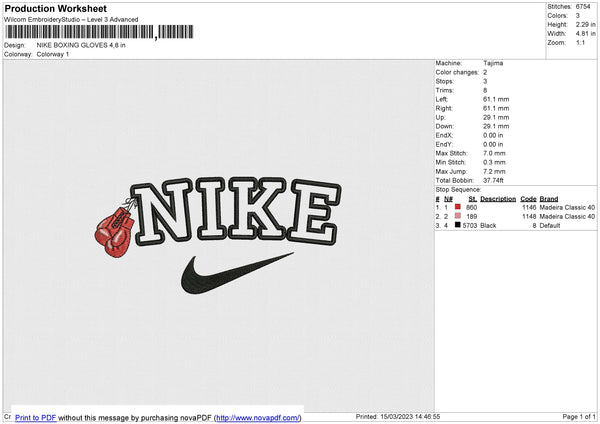Click the outlined NIKE lettering in the design
The height and width of the screenshot is (424, 600).
235,211
